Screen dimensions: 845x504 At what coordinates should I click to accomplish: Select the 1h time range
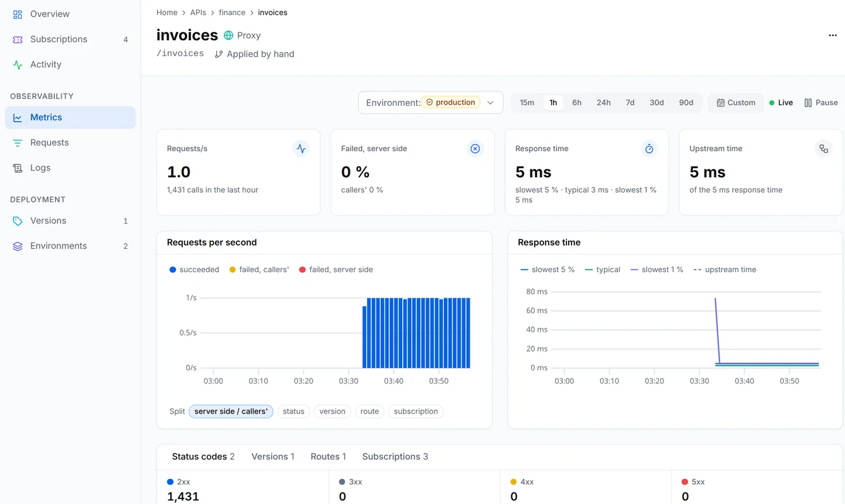tap(553, 103)
